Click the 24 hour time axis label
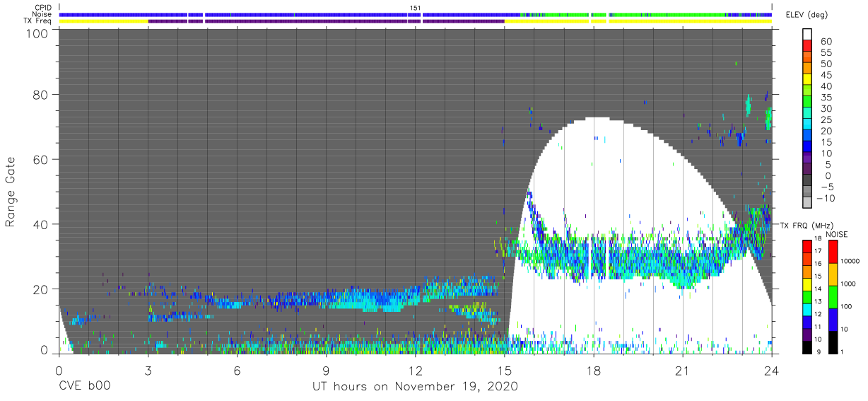The height and width of the screenshot is (401, 868). coord(772,369)
